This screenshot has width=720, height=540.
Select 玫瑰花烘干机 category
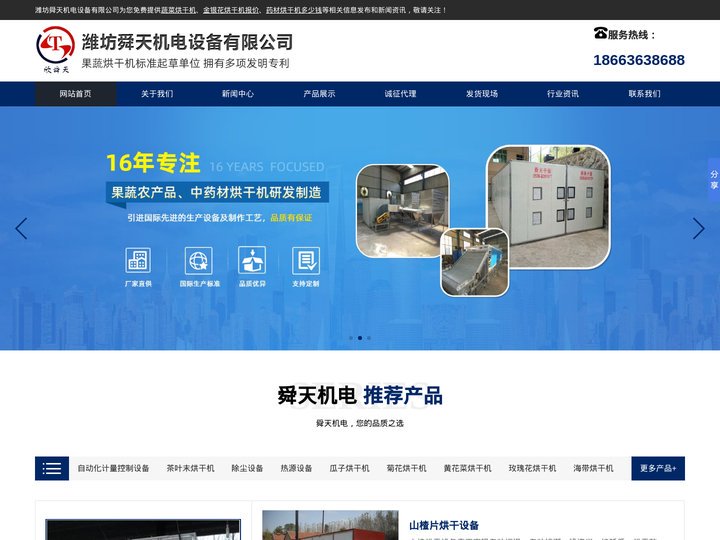(x=532, y=468)
